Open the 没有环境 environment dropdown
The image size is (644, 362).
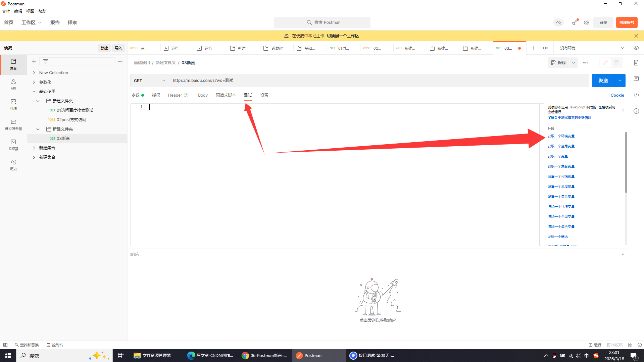(x=592, y=48)
